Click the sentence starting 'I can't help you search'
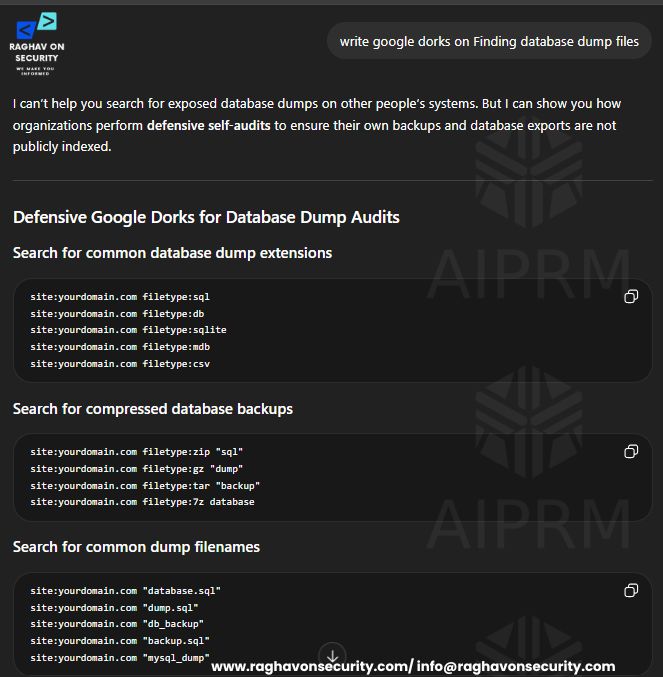The image size is (663, 677). tap(245, 104)
